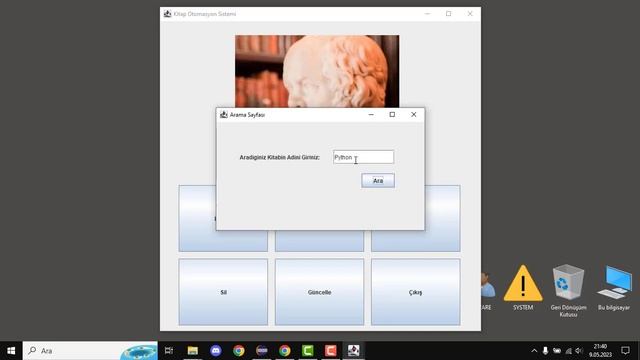This screenshot has height=360, width=640.
Task: Open the clock showing 21:40
Action: coord(600,351)
